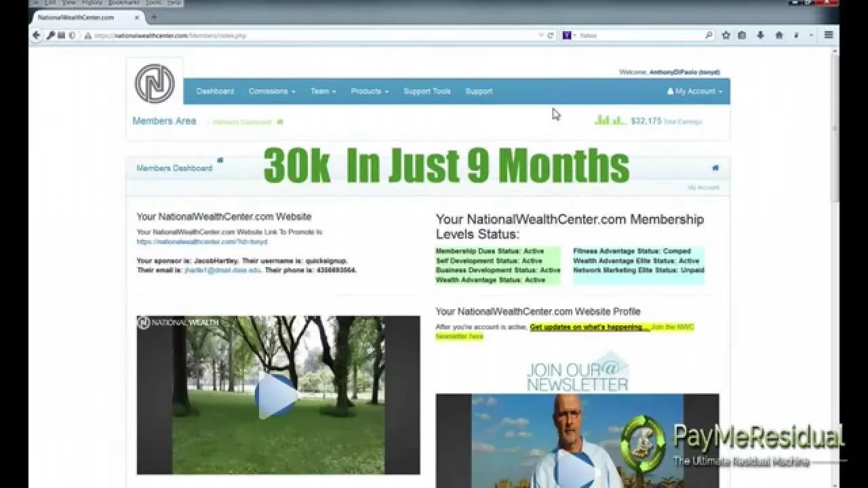Select the NationalWealthCenter.com browser tab

click(x=87, y=17)
